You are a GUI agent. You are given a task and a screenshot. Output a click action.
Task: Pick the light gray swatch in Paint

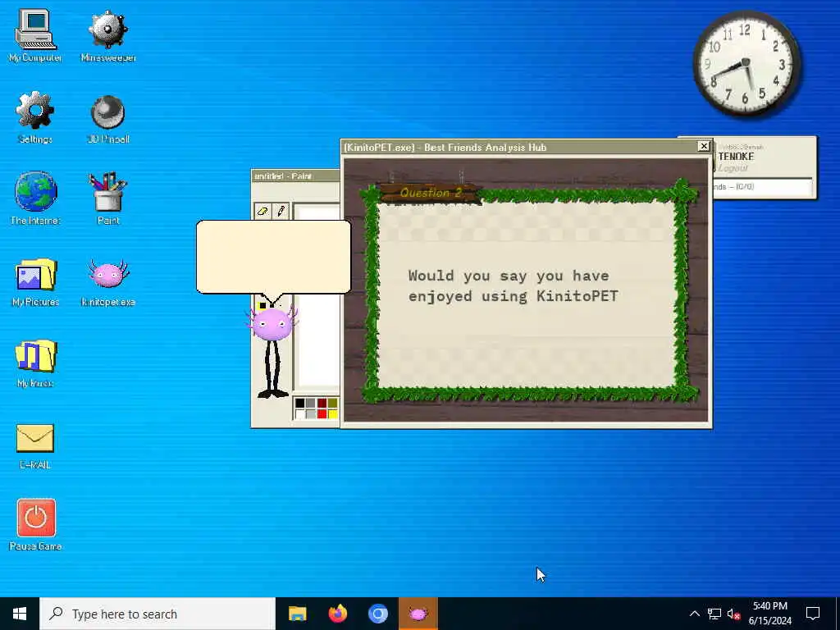(x=311, y=413)
